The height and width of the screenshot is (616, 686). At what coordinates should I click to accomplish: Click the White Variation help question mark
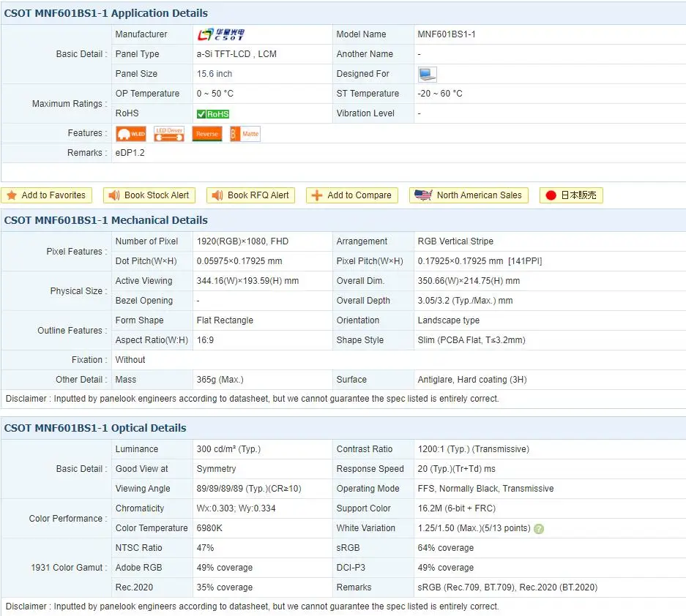coord(539,529)
